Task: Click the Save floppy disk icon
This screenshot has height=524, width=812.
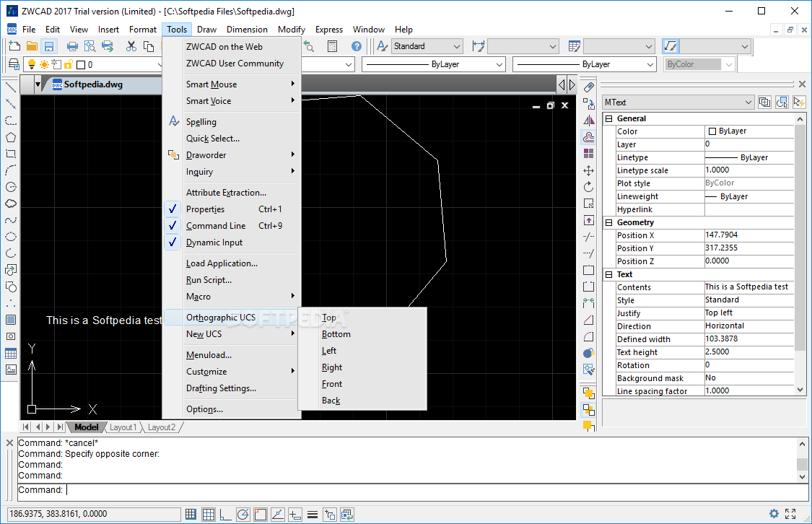Action: 48,46
